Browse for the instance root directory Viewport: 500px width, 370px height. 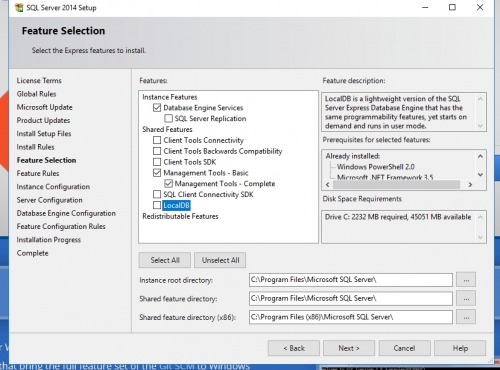(x=466, y=280)
